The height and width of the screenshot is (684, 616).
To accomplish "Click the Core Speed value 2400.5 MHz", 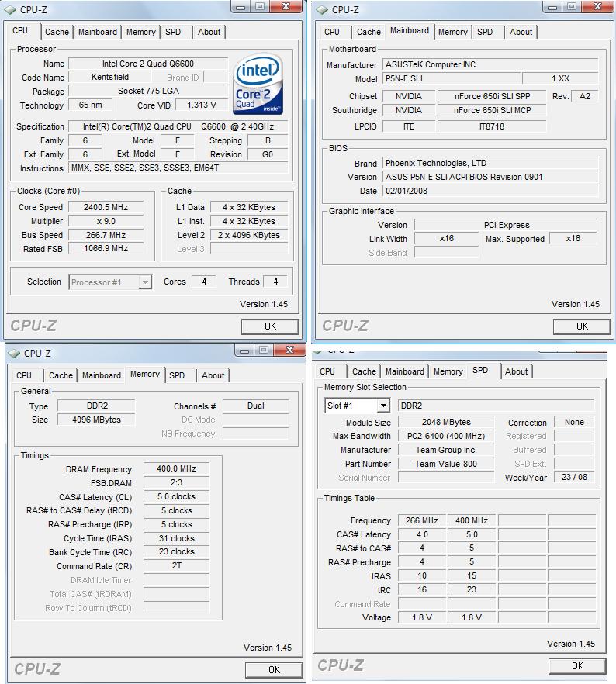I will click(x=106, y=207).
